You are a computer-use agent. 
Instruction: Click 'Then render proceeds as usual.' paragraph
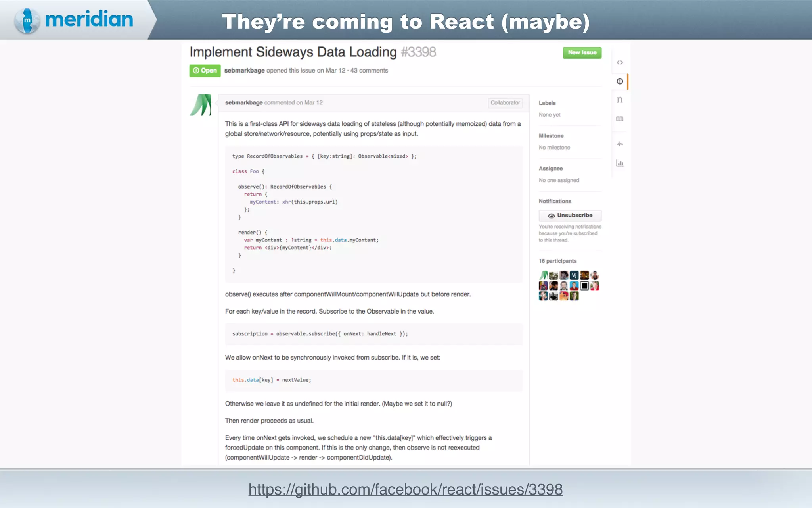[269, 421]
